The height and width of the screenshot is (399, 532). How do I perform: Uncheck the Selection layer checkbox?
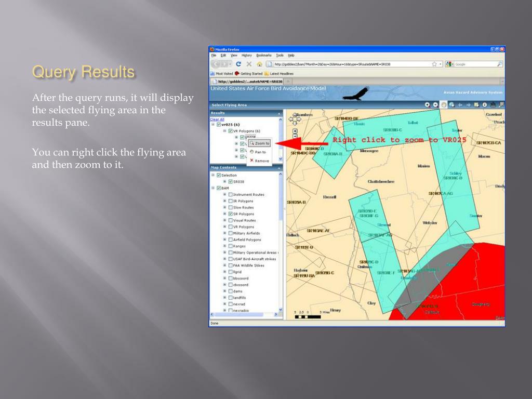(x=219, y=175)
